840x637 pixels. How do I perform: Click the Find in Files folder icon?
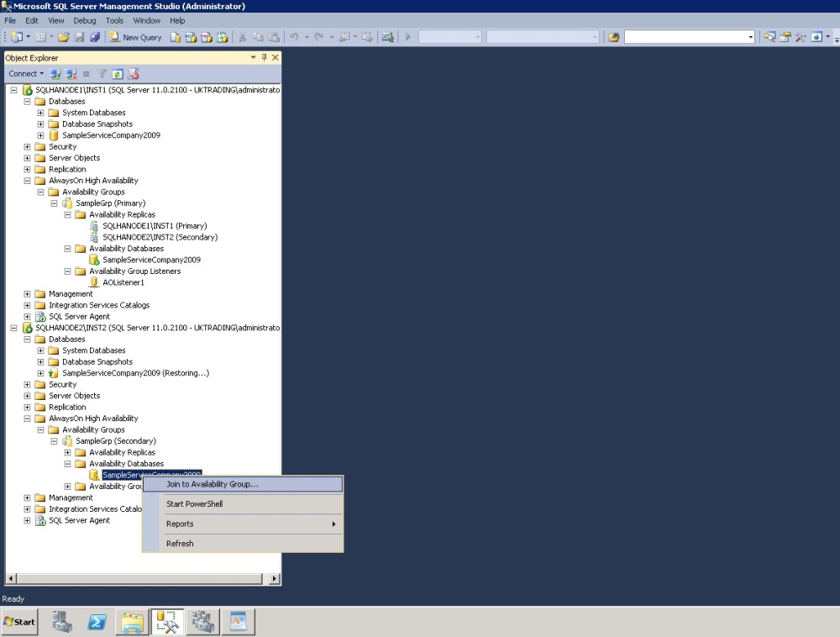[x=614, y=37]
